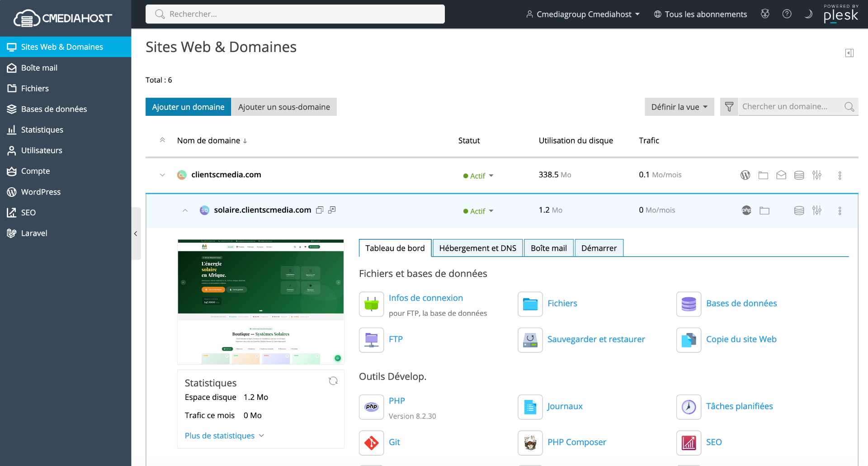
Task: Click the Git tool icon
Action: 372,443
